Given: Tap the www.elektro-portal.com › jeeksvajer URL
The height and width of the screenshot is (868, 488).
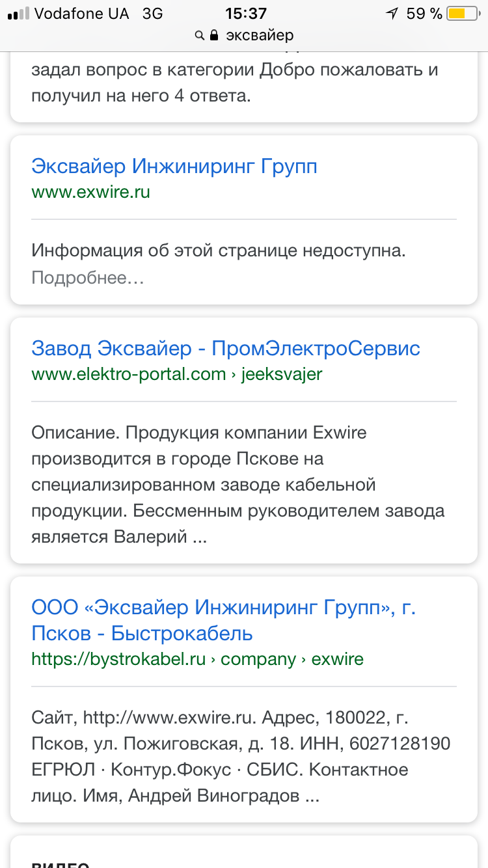Looking at the screenshot, I should [x=176, y=374].
